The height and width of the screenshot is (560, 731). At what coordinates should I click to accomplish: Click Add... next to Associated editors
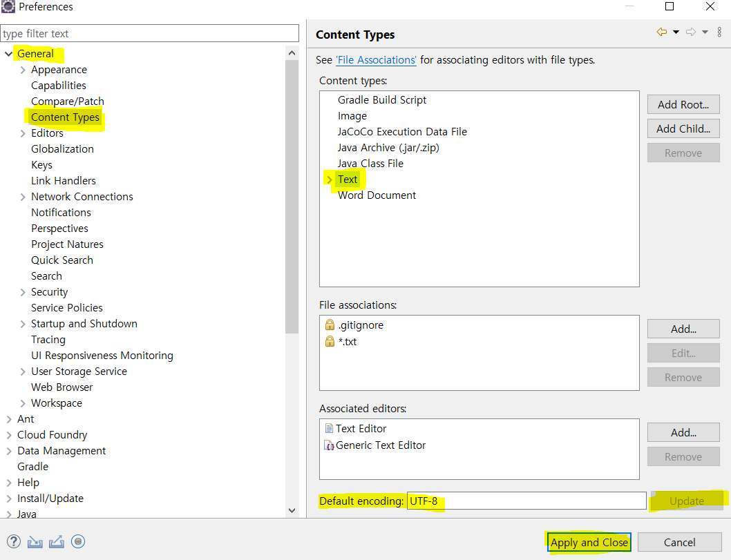click(683, 432)
